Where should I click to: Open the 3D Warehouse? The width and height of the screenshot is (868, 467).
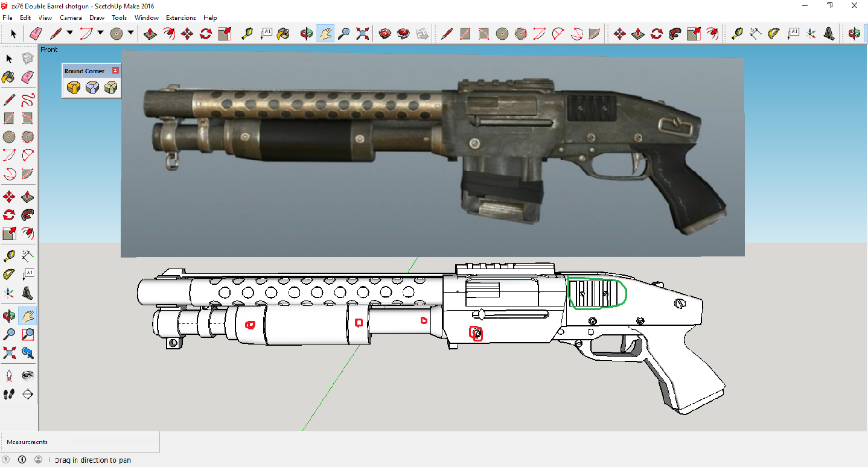pyautogui.click(x=385, y=34)
